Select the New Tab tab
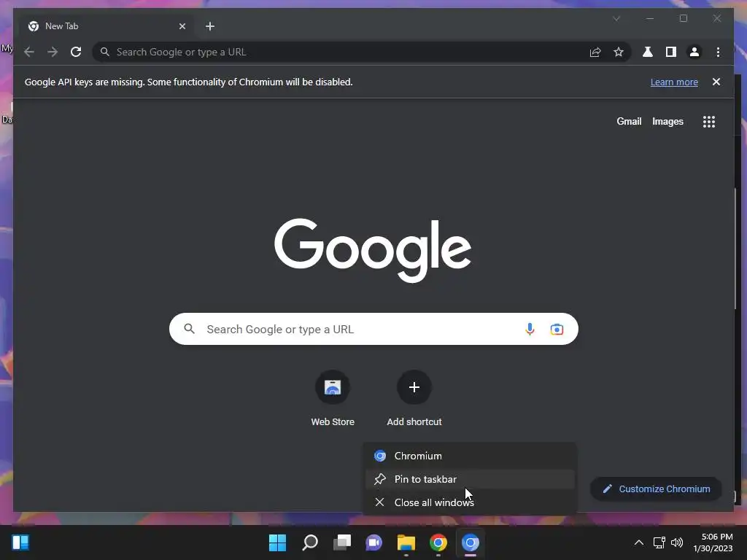The height and width of the screenshot is (560, 747). (107, 26)
